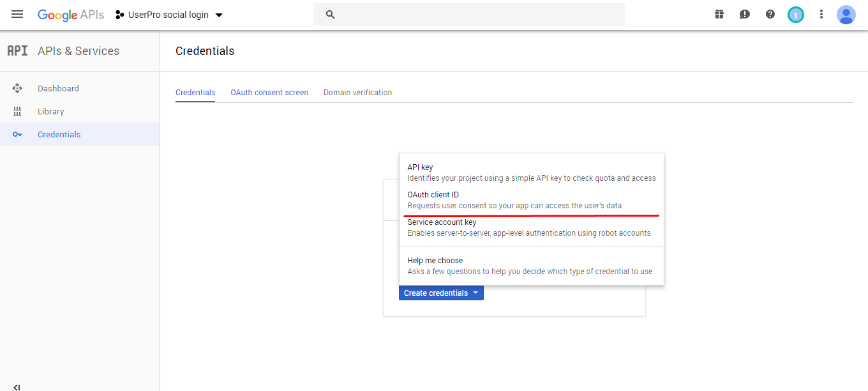Switch to the Domain verification tab
This screenshot has height=391, width=868.
click(357, 93)
